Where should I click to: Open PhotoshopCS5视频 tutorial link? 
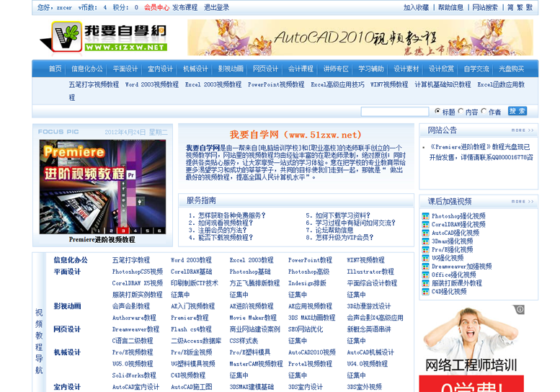point(138,272)
